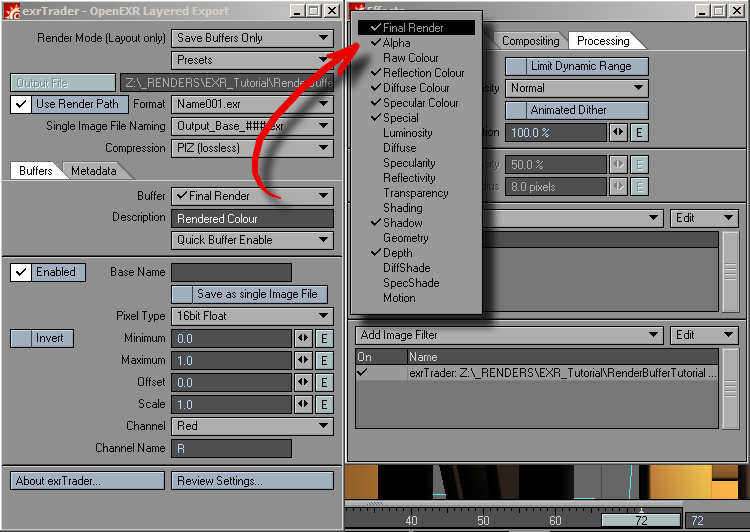
Task: Click the E envelope button beside Maximum
Action: 324,361
